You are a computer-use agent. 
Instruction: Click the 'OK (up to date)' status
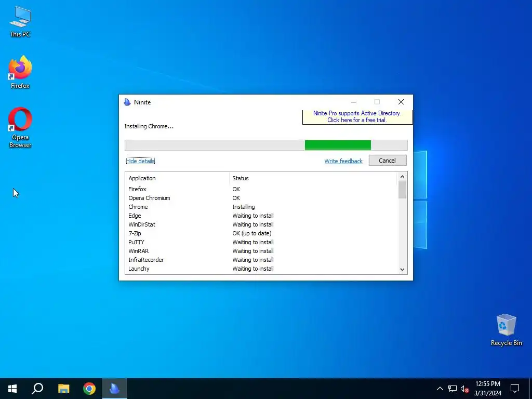pyautogui.click(x=252, y=233)
